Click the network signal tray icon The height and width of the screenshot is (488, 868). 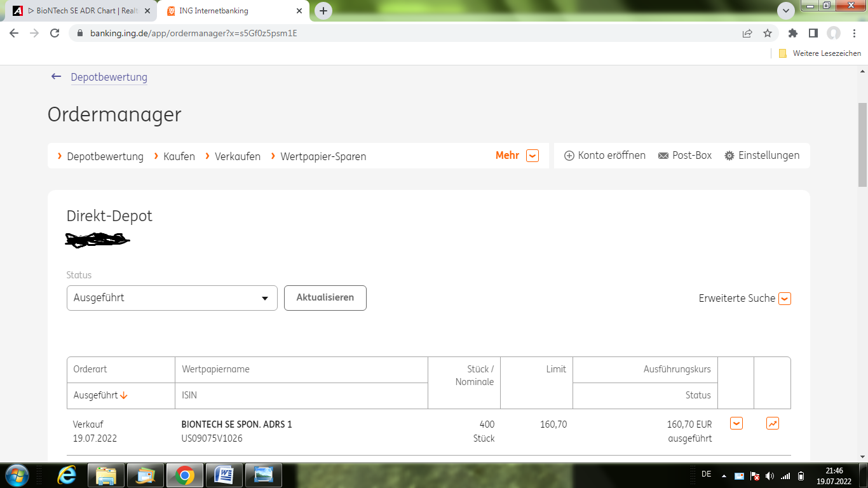point(785,476)
